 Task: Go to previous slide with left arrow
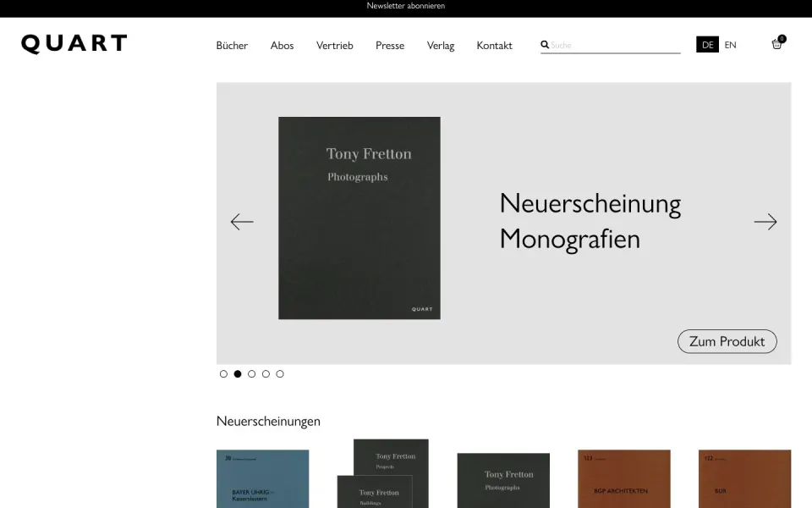click(x=242, y=222)
